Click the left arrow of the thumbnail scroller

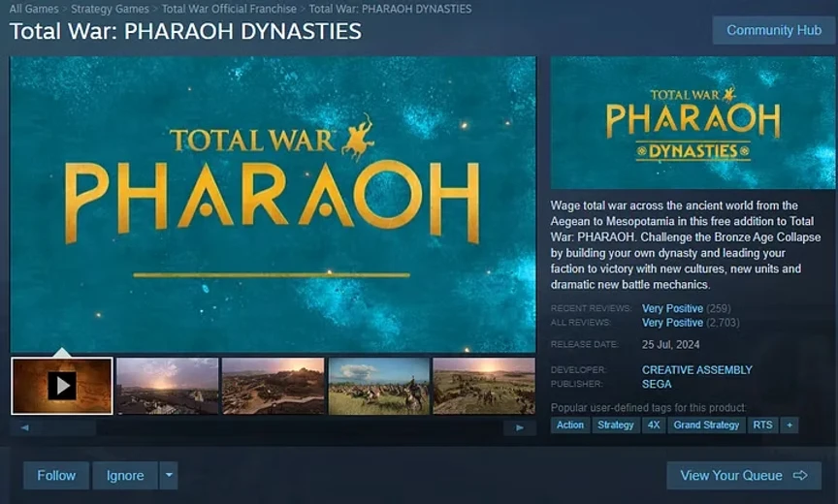click(x=25, y=427)
